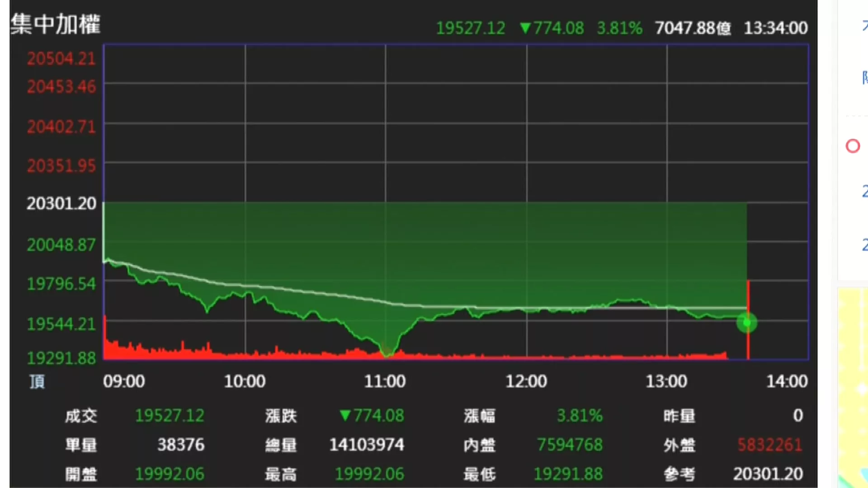Click the 開盤 value 19992.06

pos(170,474)
